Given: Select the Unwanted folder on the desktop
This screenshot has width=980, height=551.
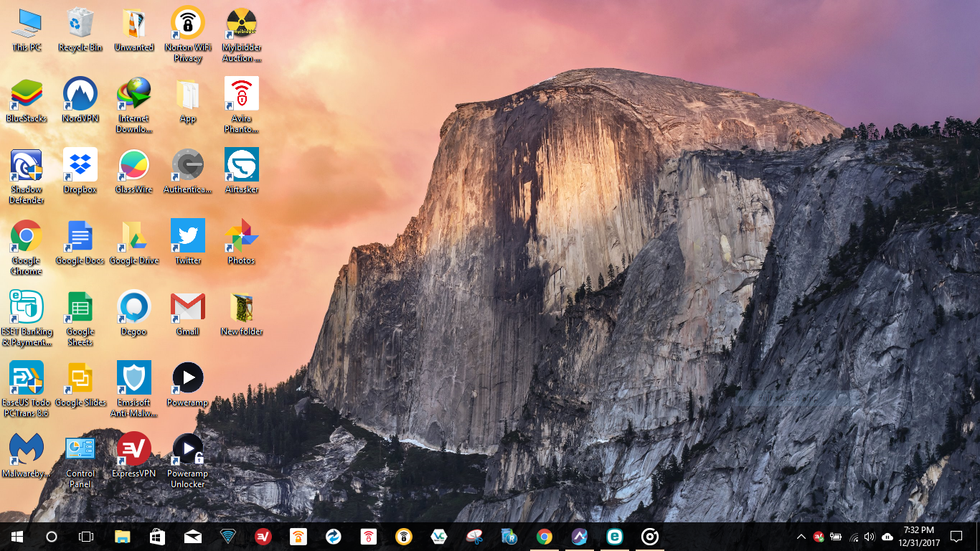Looking at the screenshot, I should click(x=134, y=29).
